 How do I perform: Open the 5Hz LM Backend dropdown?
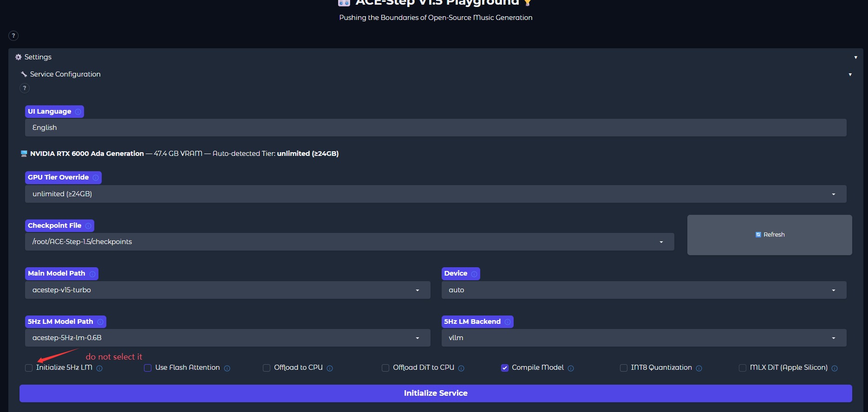click(644, 338)
